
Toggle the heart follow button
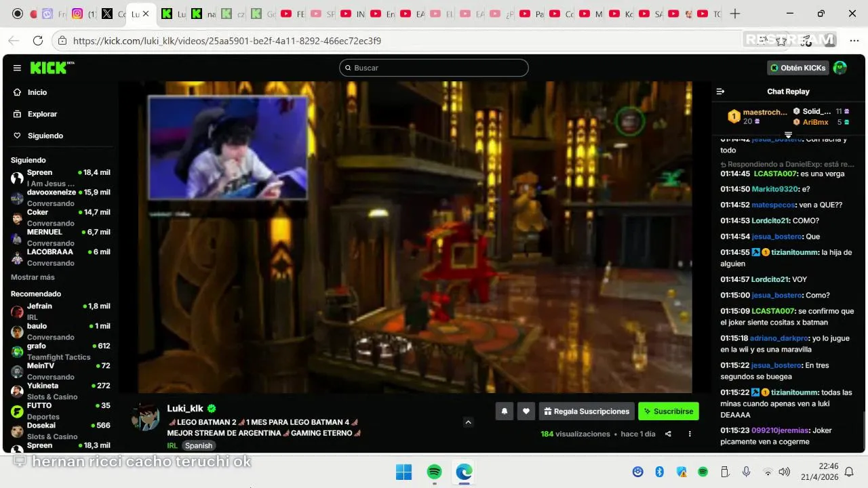click(x=526, y=411)
